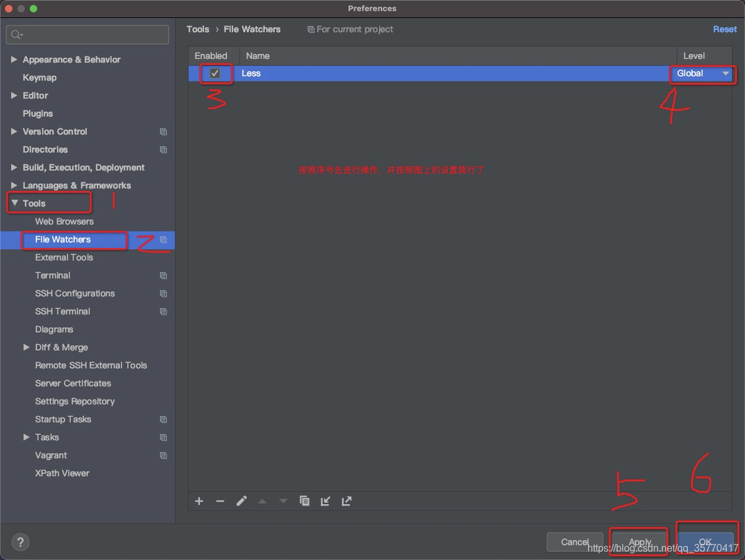Open the External Tools settings page
745x560 pixels.
coord(64,257)
